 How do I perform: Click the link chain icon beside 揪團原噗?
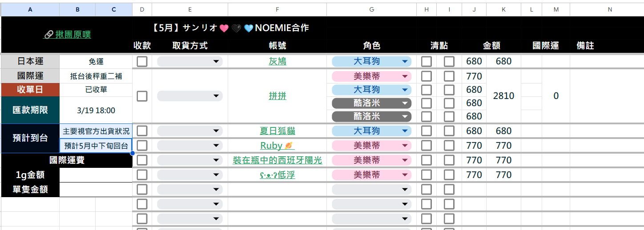point(48,35)
